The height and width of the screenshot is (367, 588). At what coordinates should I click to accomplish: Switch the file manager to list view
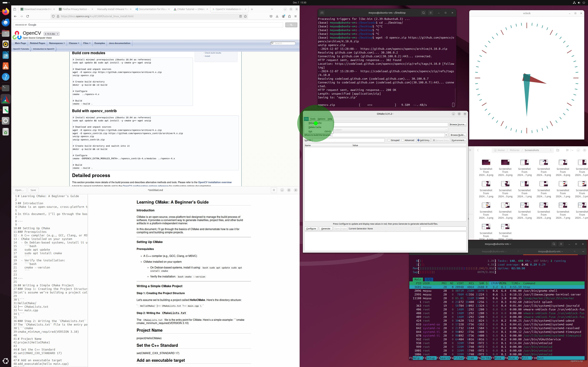coord(567,150)
